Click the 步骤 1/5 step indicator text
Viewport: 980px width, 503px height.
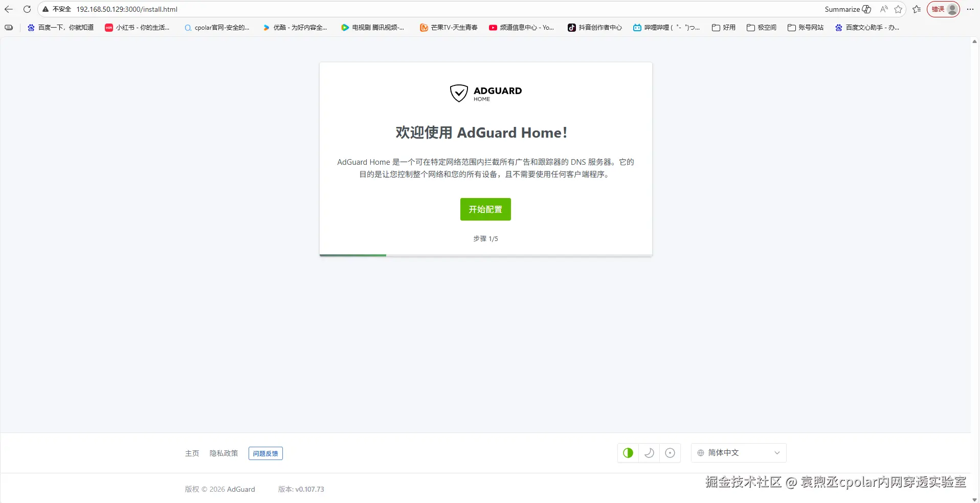click(485, 239)
